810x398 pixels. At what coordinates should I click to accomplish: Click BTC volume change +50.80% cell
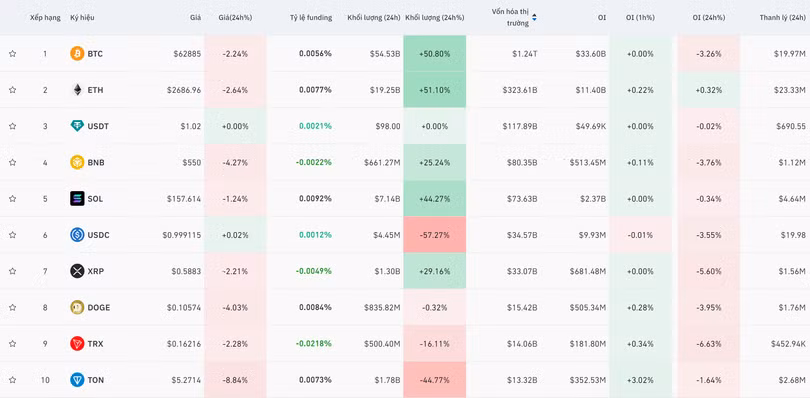coord(434,54)
